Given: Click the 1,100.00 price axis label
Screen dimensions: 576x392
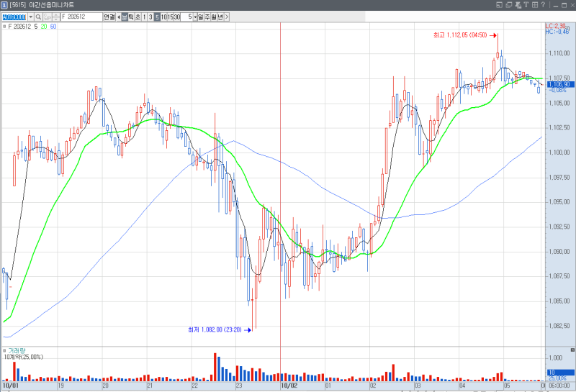Looking at the screenshot, I should [x=559, y=152].
